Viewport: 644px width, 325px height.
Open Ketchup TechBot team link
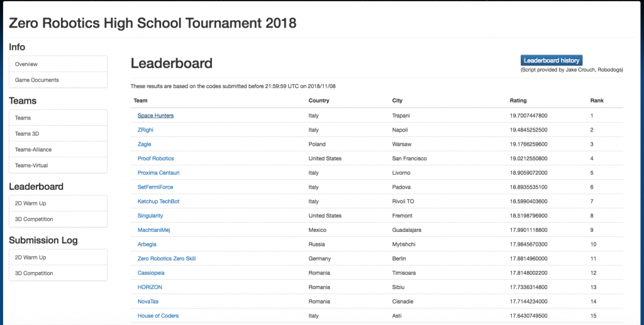click(158, 201)
